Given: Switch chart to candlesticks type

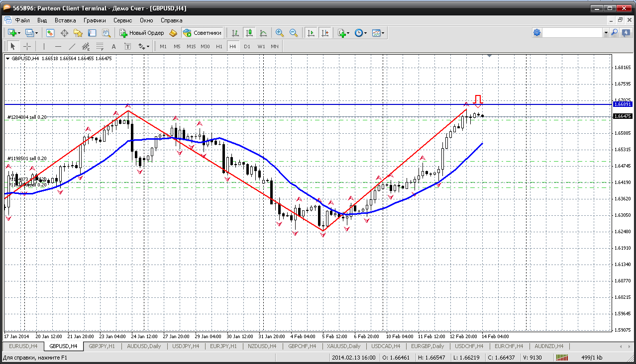Looking at the screenshot, I should point(249,33).
